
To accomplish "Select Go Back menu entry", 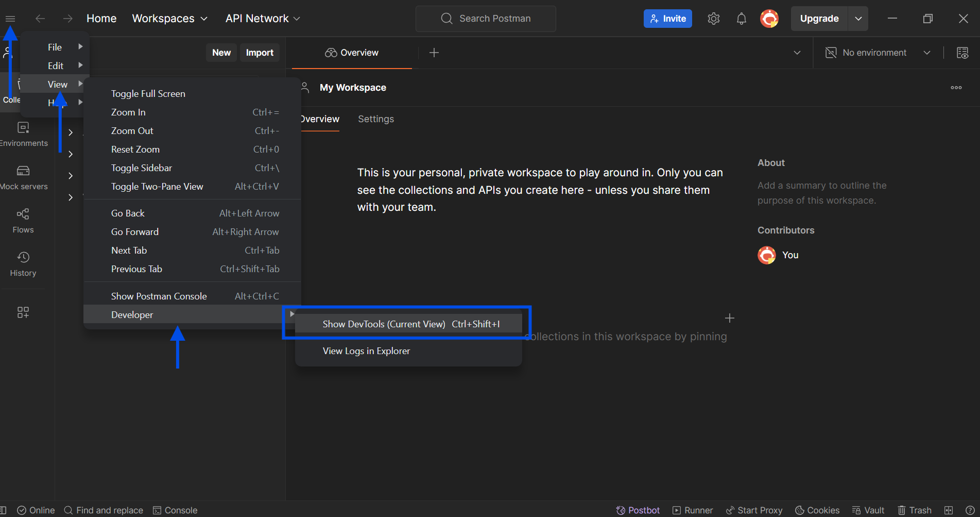I will pyautogui.click(x=192, y=213).
